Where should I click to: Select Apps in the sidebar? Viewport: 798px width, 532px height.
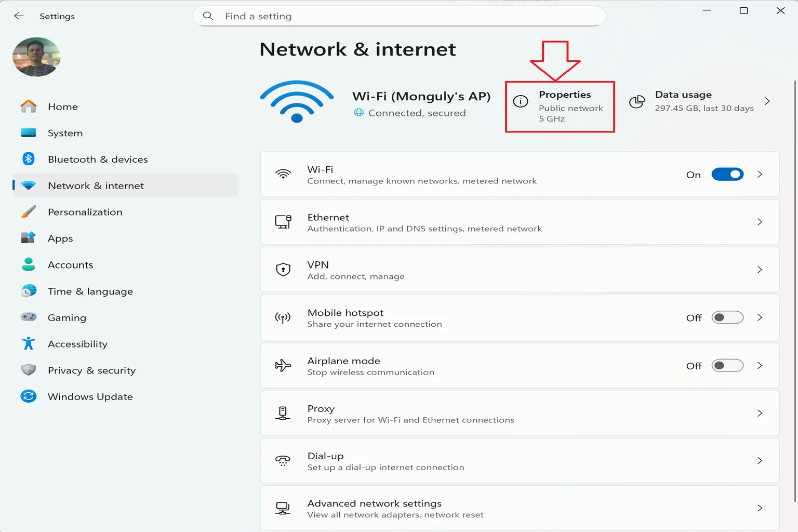tap(125, 238)
